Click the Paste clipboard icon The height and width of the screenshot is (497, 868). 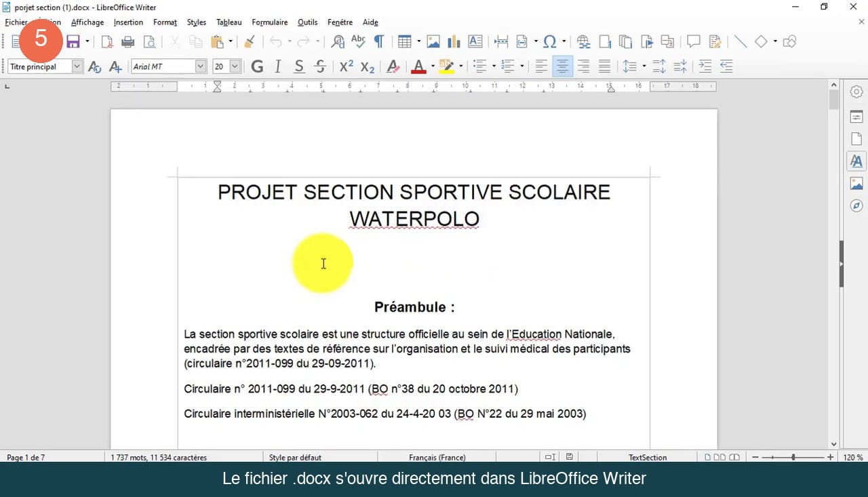[x=217, y=42]
